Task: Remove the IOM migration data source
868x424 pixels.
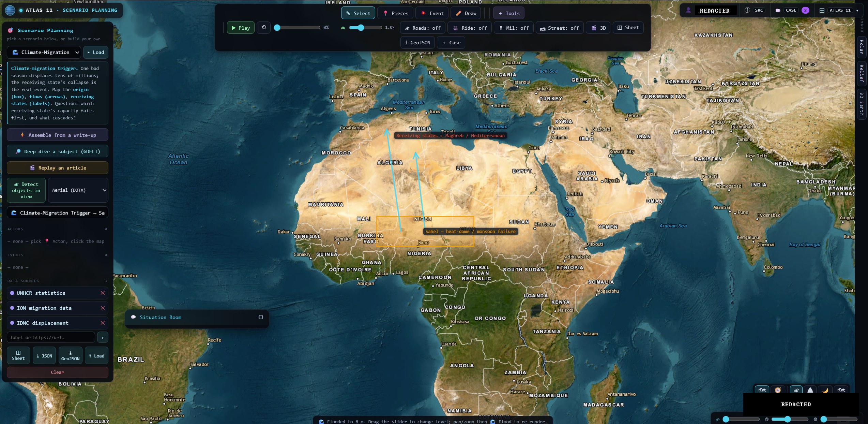Action: [x=103, y=308]
